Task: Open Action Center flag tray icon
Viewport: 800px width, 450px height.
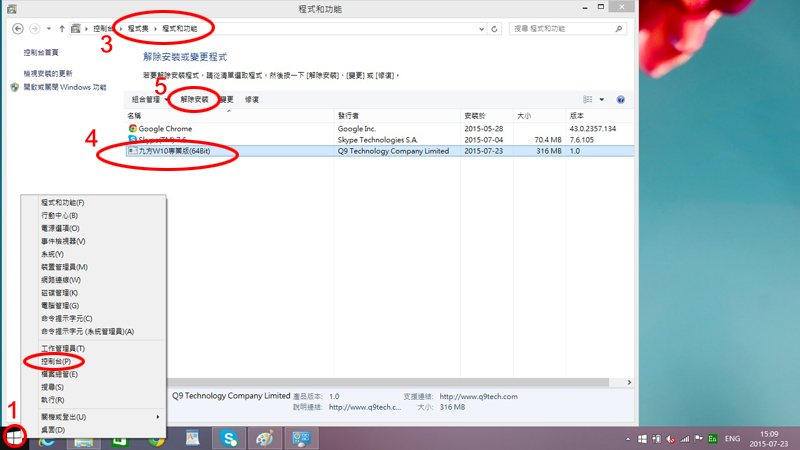Action: (x=698, y=439)
